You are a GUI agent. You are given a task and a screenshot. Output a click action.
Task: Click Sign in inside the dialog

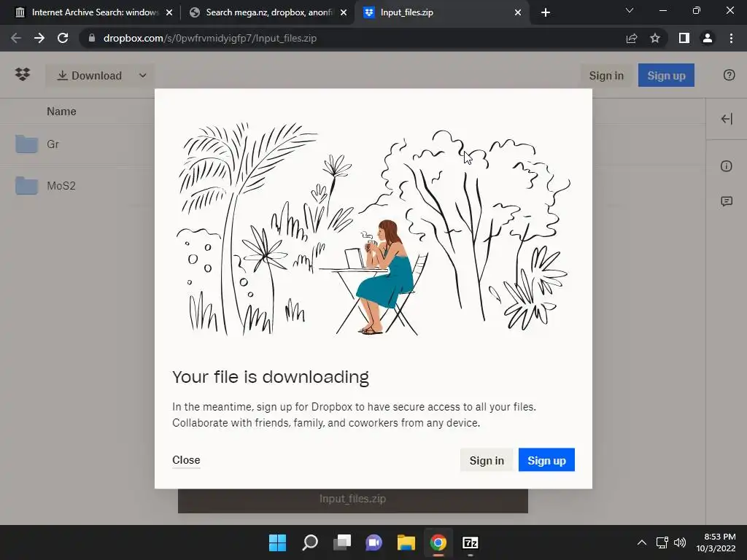point(487,461)
